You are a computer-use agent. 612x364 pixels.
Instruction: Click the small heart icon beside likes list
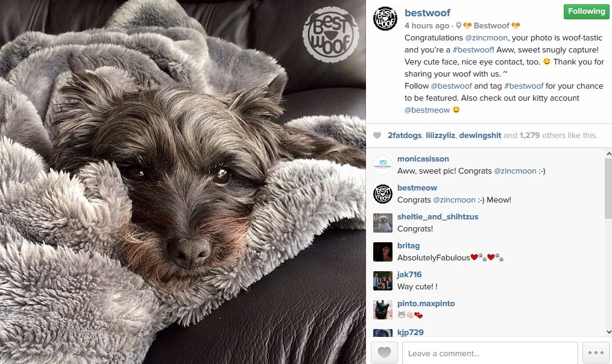377,136
